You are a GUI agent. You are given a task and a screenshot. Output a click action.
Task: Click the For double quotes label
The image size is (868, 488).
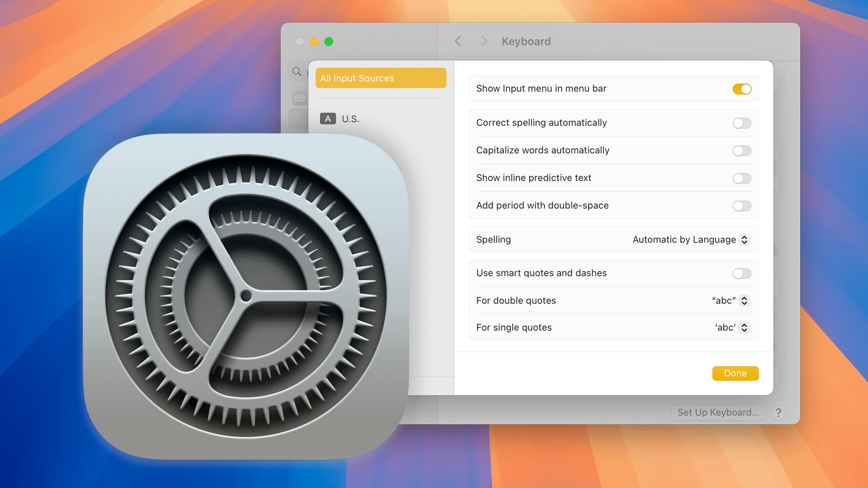pyautogui.click(x=516, y=300)
